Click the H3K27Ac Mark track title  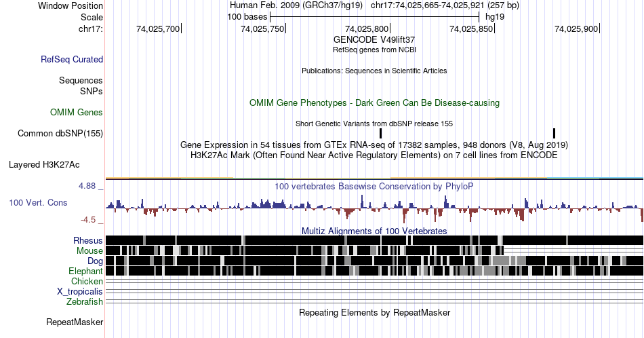click(x=374, y=155)
